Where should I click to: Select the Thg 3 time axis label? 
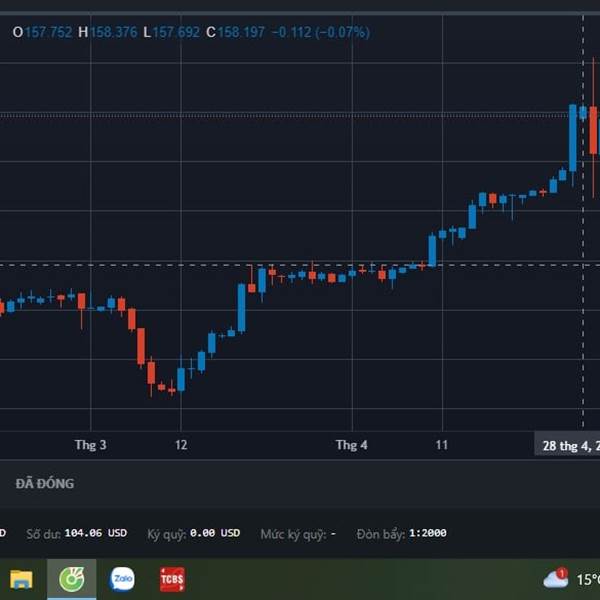[x=91, y=445]
